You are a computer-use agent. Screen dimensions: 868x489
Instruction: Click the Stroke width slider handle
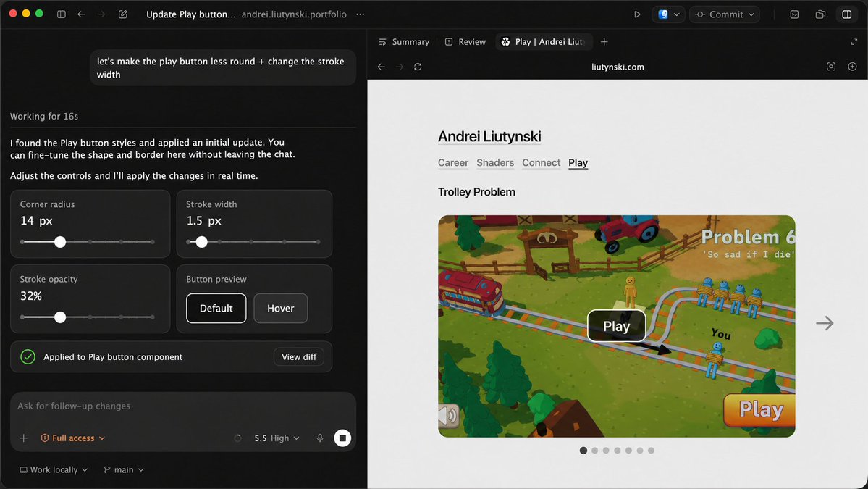click(x=201, y=242)
